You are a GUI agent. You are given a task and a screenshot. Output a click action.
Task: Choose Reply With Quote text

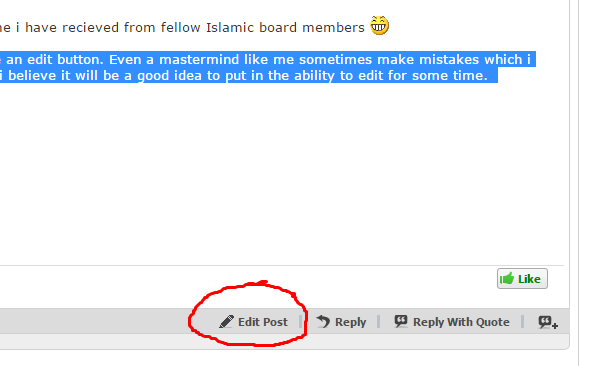coord(461,322)
